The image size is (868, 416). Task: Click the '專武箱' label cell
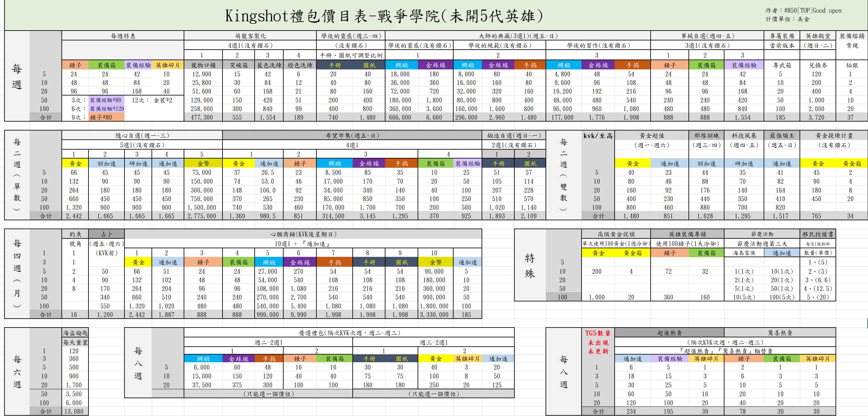click(x=782, y=65)
